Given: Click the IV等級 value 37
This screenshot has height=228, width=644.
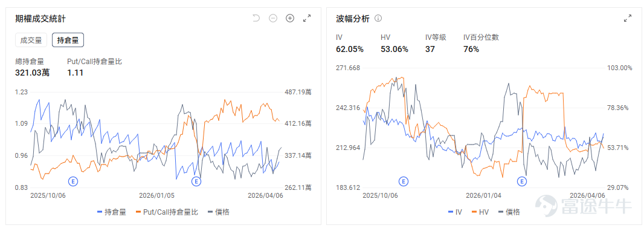Looking at the screenshot, I should click(430, 50).
